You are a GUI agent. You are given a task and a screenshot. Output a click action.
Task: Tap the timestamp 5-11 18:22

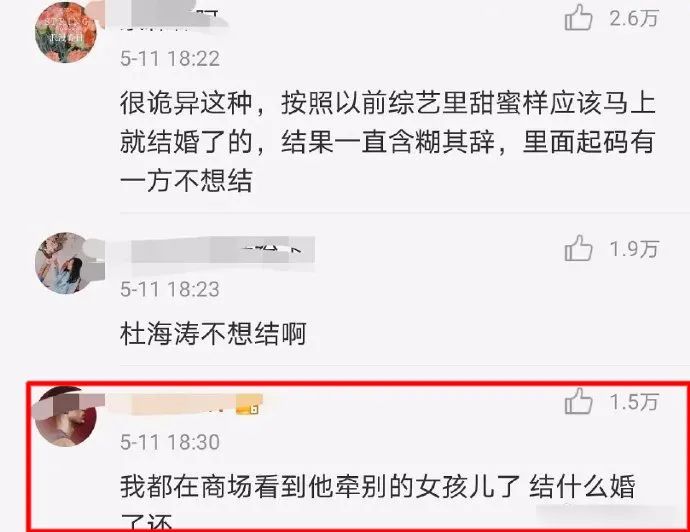click(x=170, y=59)
